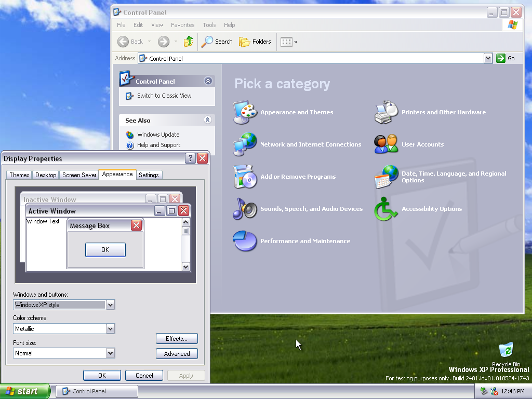This screenshot has height=399, width=532.
Task: Open the User Accounts icon
Action: click(x=386, y=144)
